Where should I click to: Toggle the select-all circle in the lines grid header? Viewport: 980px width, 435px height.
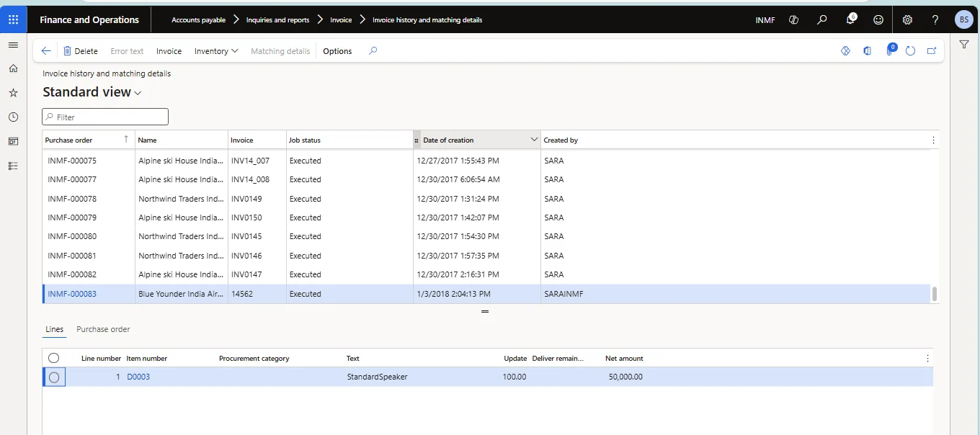click(x=53, y=358)
